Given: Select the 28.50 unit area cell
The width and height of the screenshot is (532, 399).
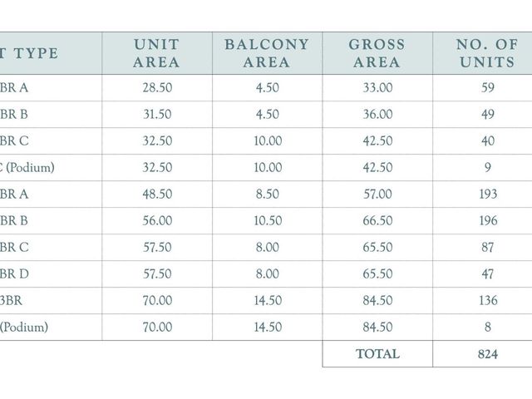Looking at the screenshot, I should 157,88.
